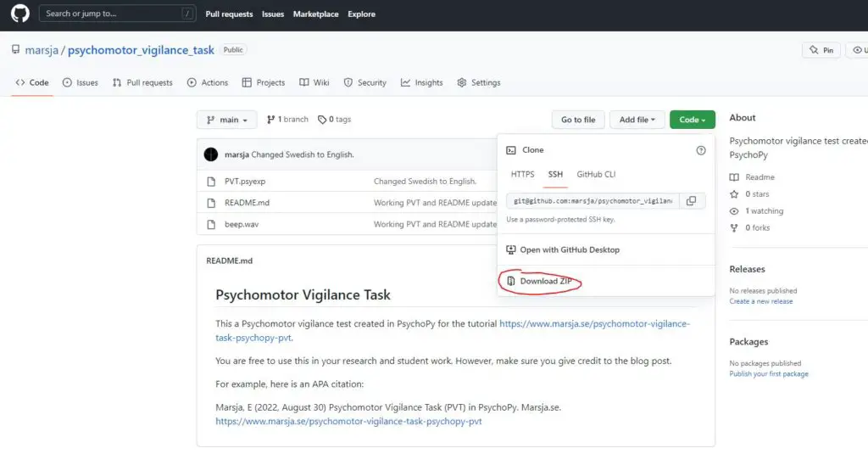
Task: Select the GitHub CLI clone tab
Action: click(x=596, y=174)
